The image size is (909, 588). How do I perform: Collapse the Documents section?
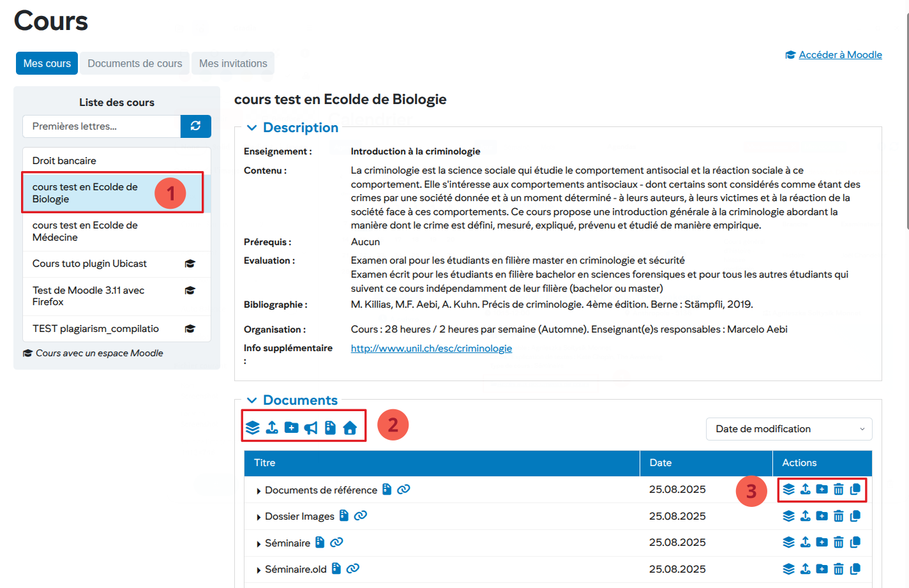(252, 400)
